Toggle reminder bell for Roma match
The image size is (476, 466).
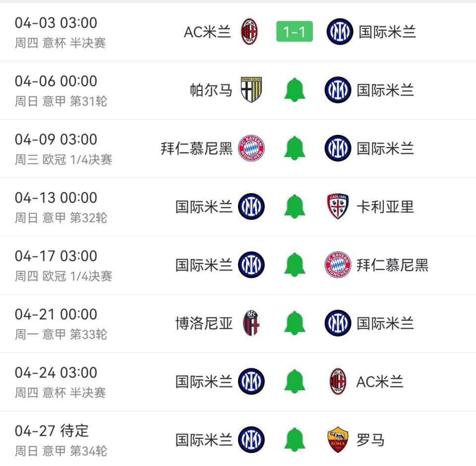point(295,440)
